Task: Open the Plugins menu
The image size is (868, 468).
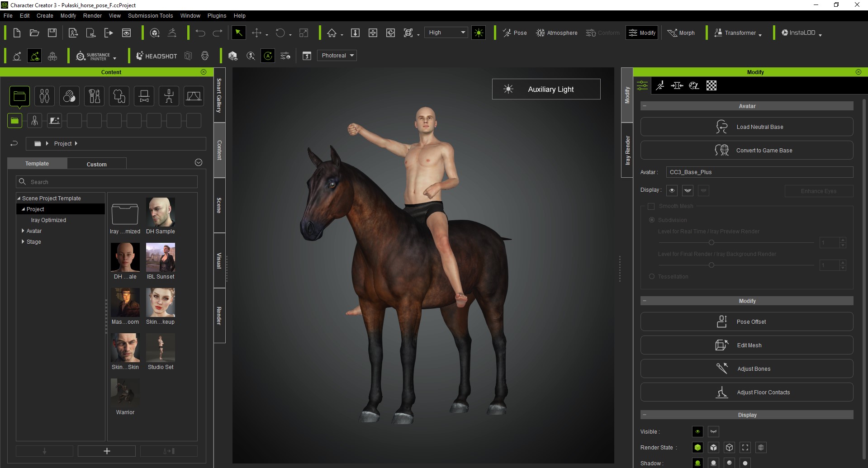Action: tap(217, 15)
